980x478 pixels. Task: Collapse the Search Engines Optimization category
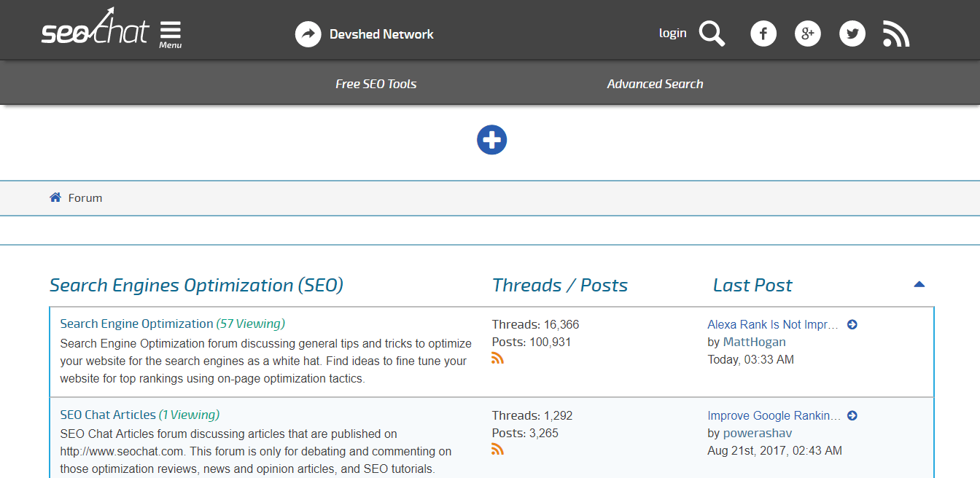[919, 285]
